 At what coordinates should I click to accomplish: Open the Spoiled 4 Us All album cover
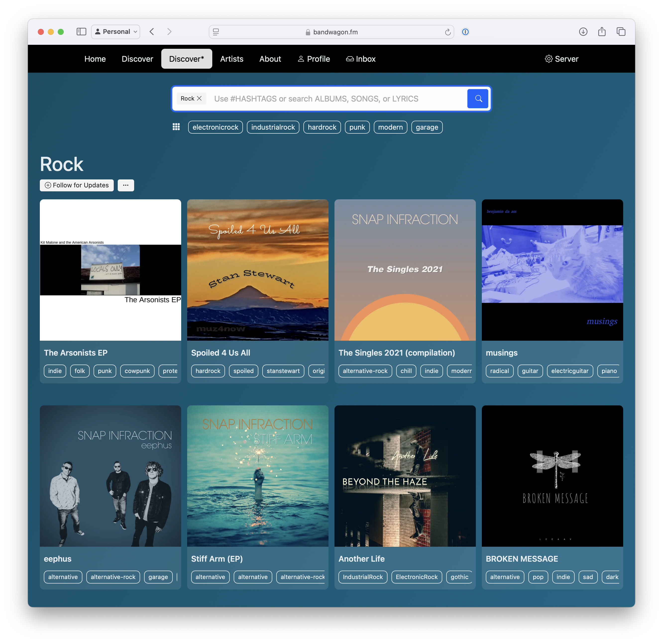pyautogui.click(x=257, y=270)
